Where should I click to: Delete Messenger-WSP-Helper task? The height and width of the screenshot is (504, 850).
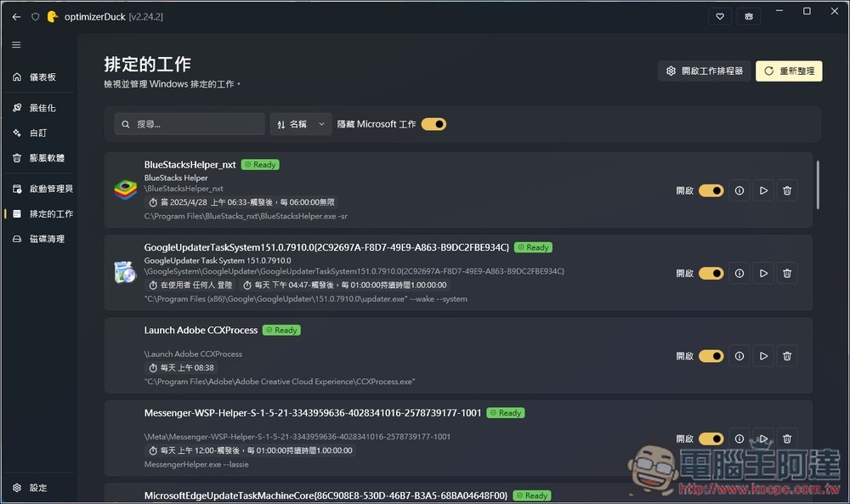coord(787,439)
